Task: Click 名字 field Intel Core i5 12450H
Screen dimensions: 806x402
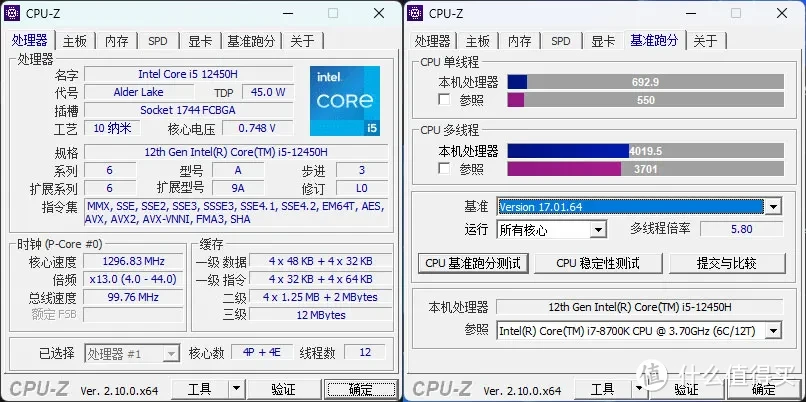Action: 188,74
